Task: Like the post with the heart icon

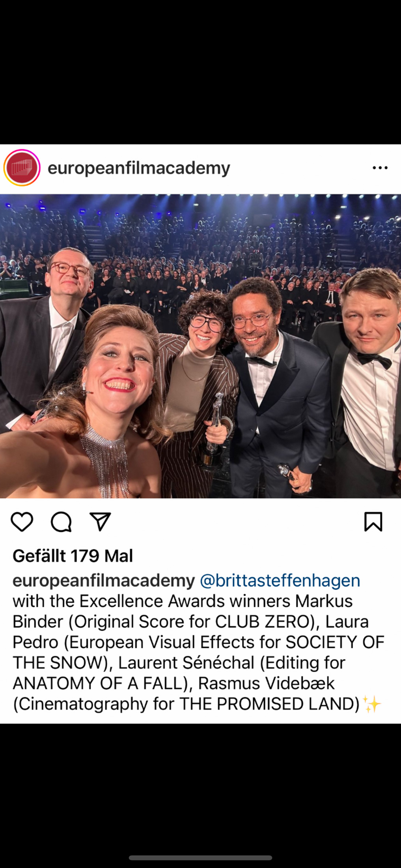Action: point(22,522)
